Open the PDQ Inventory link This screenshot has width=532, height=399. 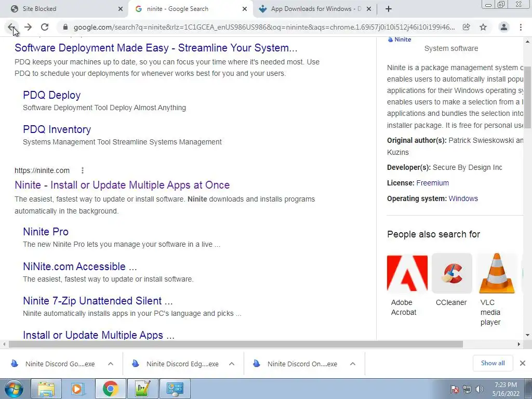pos(57,129)
